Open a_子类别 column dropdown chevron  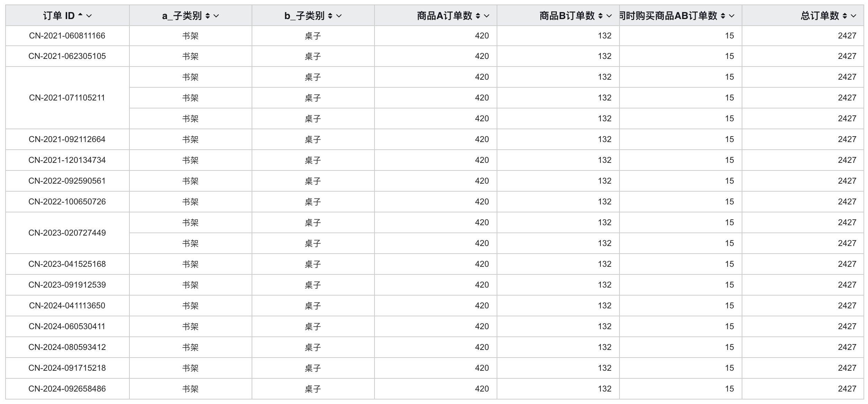(x=216, y=16)
